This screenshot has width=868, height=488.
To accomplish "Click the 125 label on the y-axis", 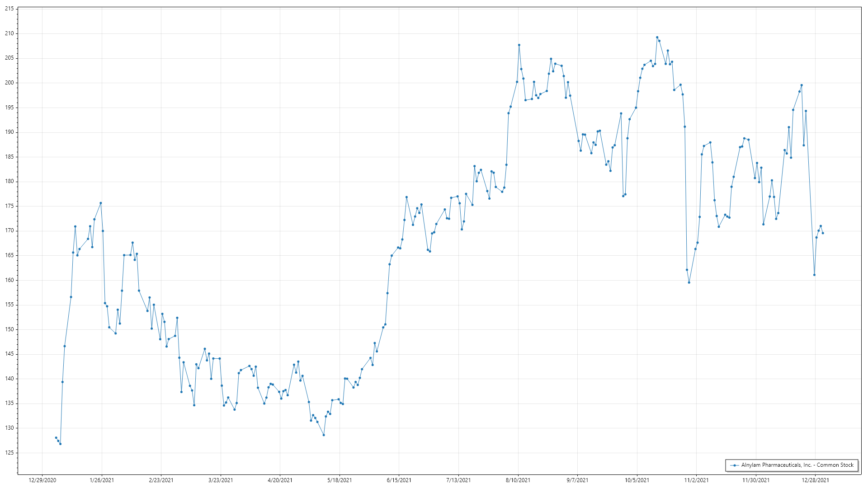I will [9, 453].
